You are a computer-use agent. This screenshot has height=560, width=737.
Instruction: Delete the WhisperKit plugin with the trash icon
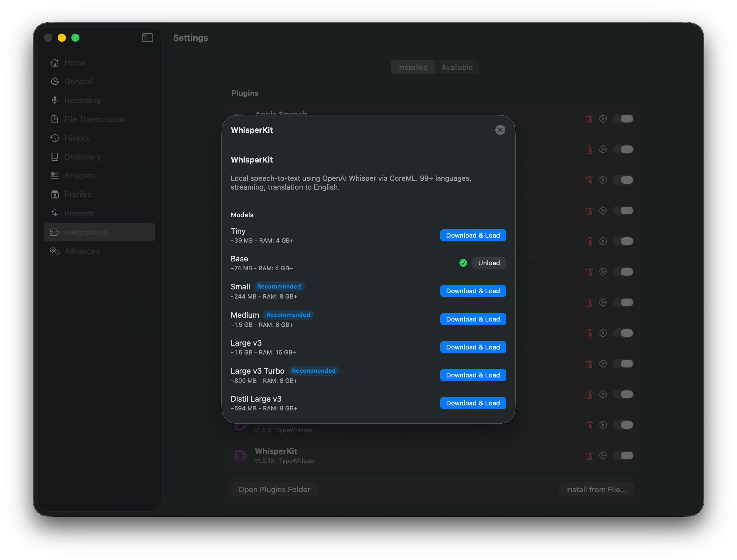[589, 456]
